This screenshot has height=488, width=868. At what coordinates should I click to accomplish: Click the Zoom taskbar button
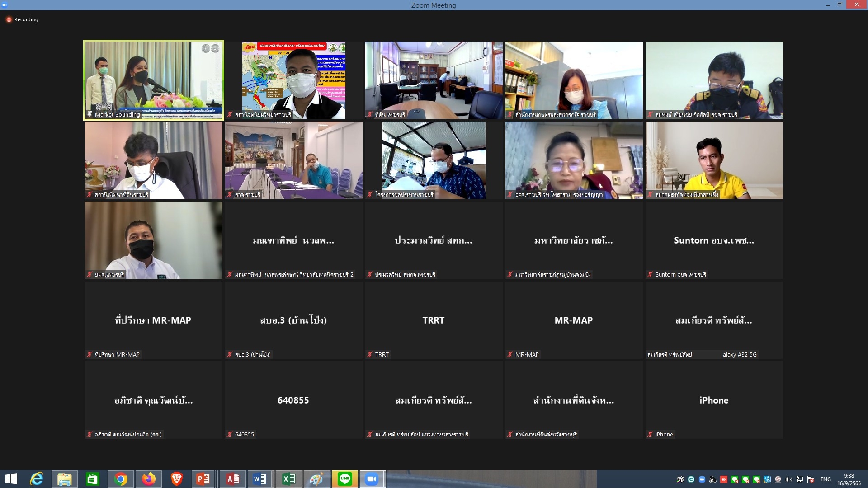(x=372, y=479)
